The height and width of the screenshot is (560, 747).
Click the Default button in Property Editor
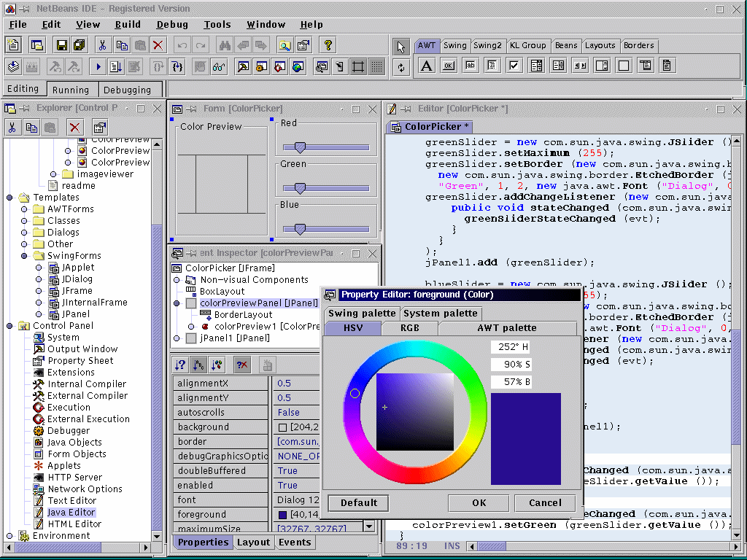click(358, 502)
